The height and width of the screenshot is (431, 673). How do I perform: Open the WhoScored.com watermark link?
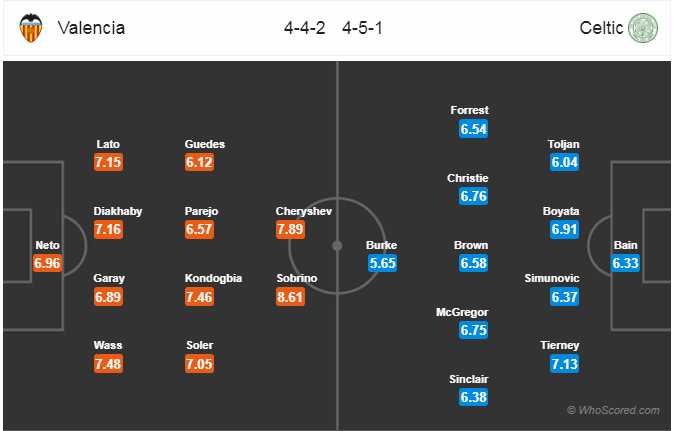(x=613, y=410)
